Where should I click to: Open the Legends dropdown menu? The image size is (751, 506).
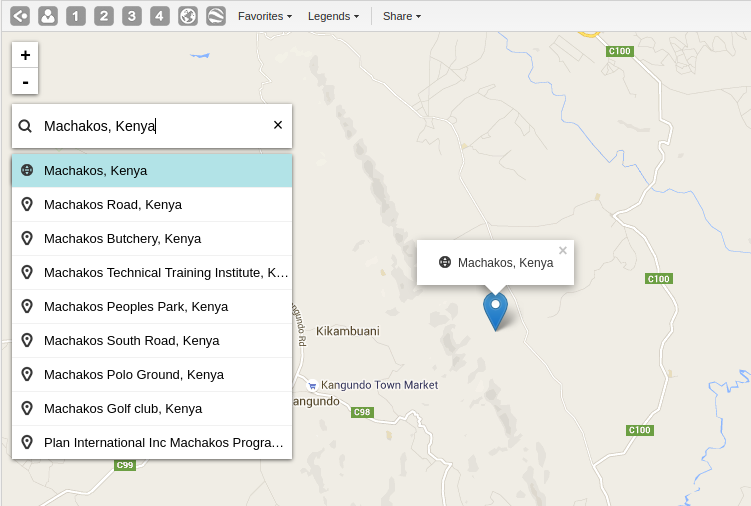333,16
